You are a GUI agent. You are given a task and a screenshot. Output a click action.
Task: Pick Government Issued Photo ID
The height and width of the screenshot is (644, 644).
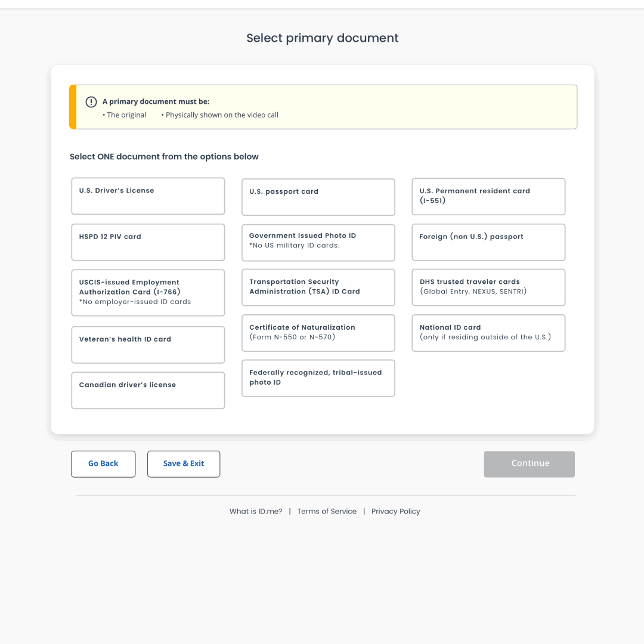[318, 242]
